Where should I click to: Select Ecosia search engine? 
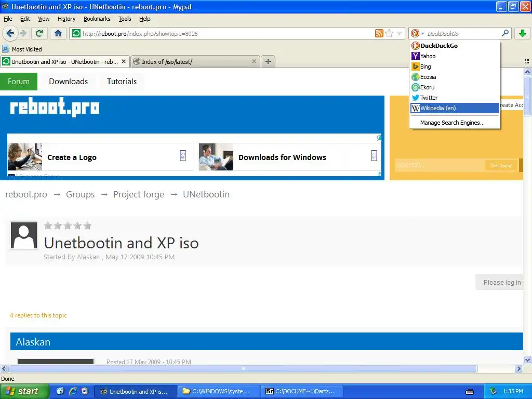(x=455, y=77)
